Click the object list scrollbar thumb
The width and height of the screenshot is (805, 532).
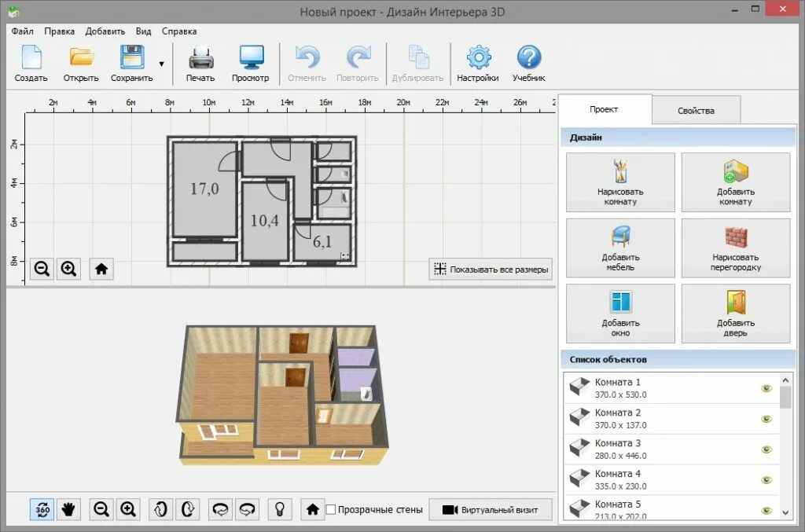[x=785, y=398]
